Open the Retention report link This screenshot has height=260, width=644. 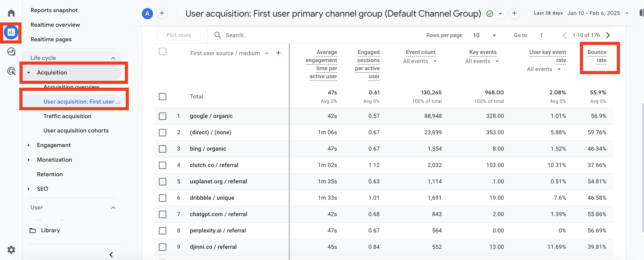[x=50, y=174]
